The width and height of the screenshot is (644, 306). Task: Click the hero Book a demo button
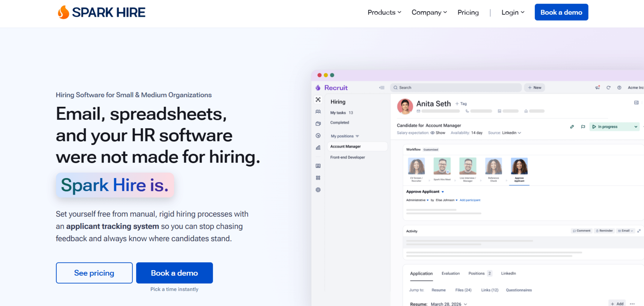[174, 273]
